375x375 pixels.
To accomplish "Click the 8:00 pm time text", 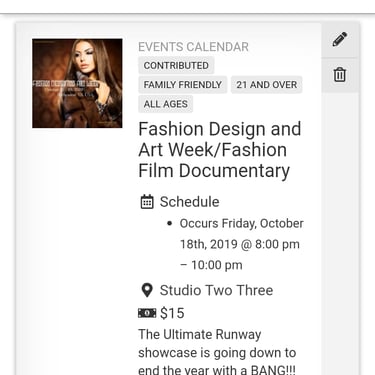I will point(277,244).
